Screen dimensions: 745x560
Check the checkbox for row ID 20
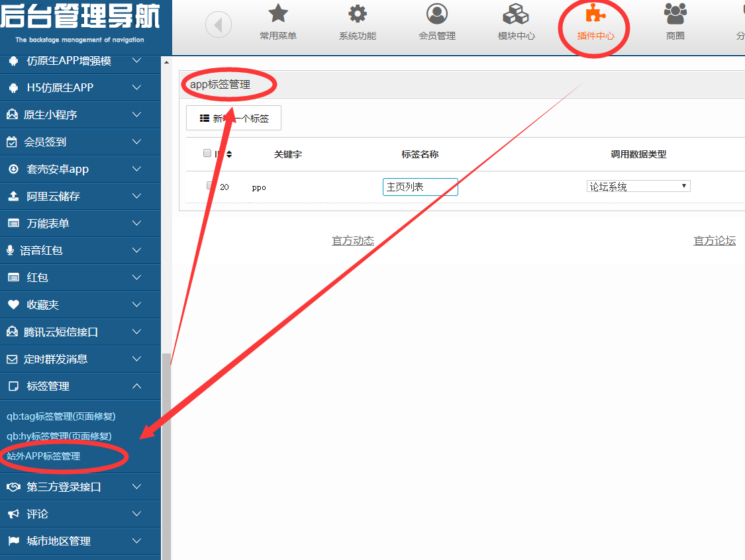[x=211, y=186]
